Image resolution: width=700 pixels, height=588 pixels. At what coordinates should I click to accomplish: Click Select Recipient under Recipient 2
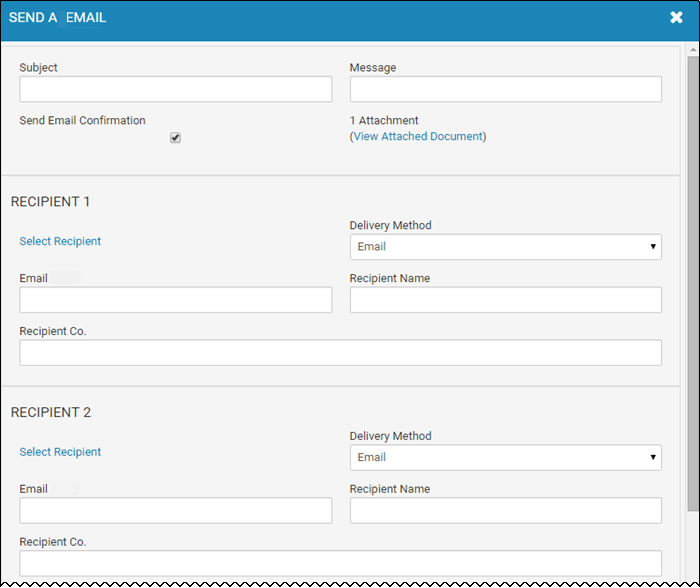(x=60, y=452)
